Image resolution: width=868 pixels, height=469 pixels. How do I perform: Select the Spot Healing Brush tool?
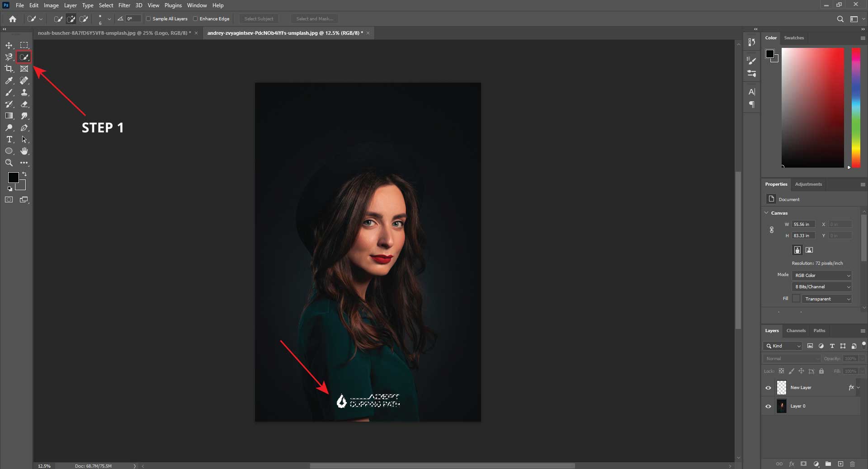coord(24,80)
